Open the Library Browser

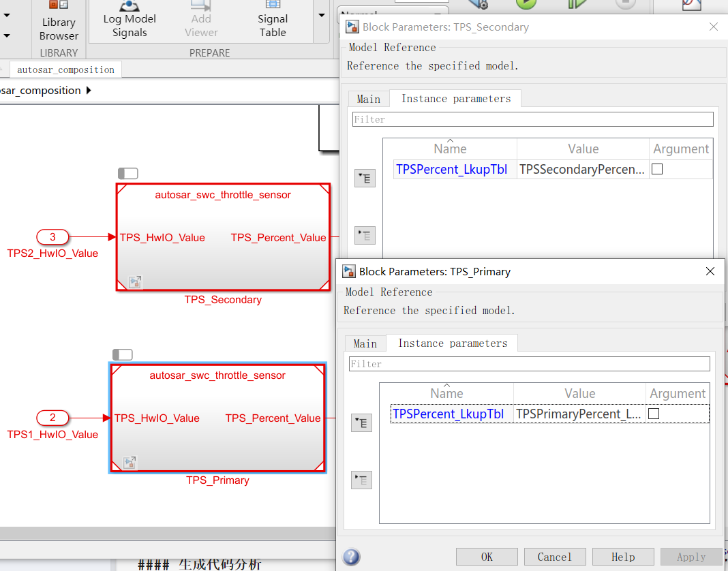59,21
